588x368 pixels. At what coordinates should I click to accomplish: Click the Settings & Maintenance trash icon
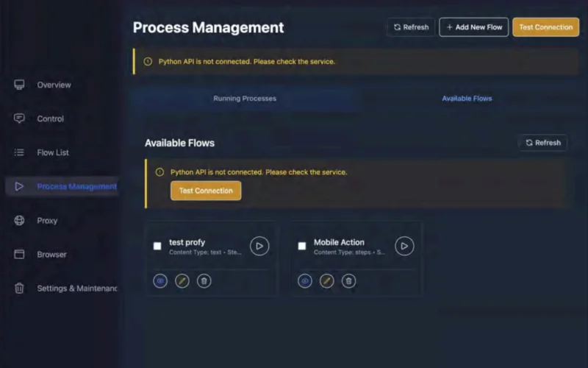click(20, 288)
